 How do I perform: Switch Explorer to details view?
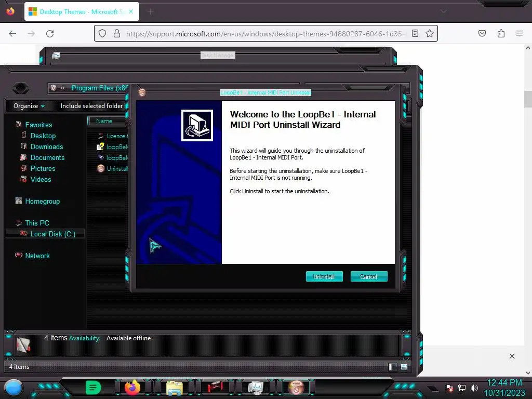click(x=393, y=367)
